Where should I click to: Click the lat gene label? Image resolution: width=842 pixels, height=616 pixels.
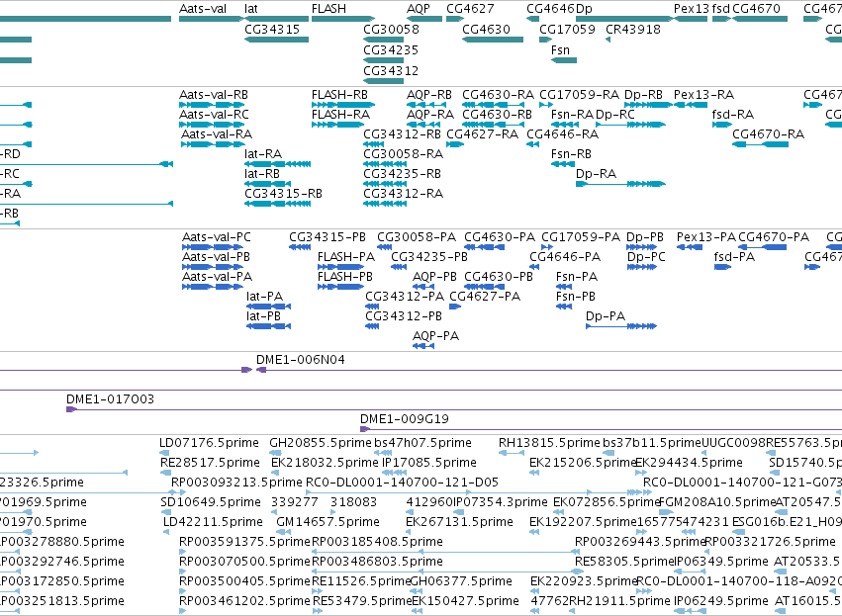250,9
